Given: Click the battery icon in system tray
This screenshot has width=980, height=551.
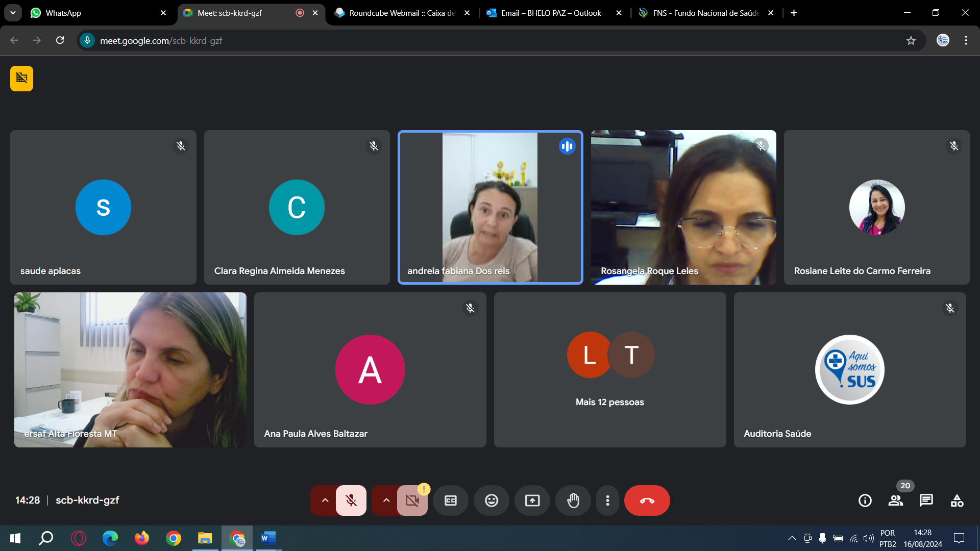Looking at the screenshot, I should click(x=838, y=538).
